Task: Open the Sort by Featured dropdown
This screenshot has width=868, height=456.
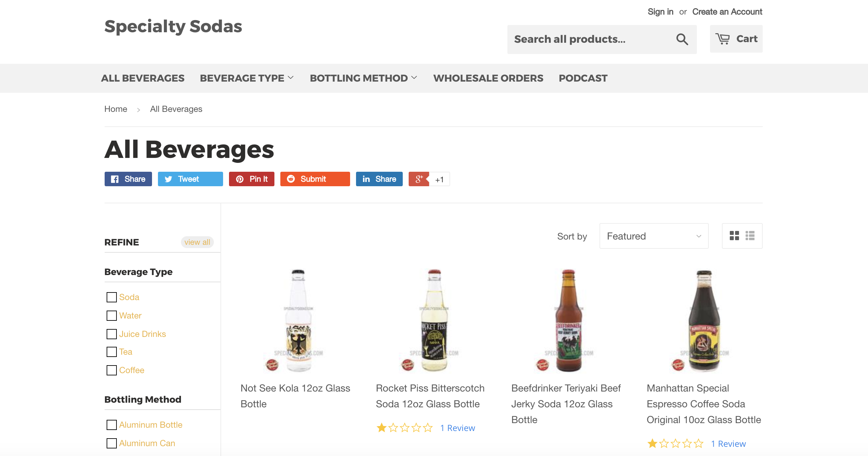Action: [x=654, y=236]
